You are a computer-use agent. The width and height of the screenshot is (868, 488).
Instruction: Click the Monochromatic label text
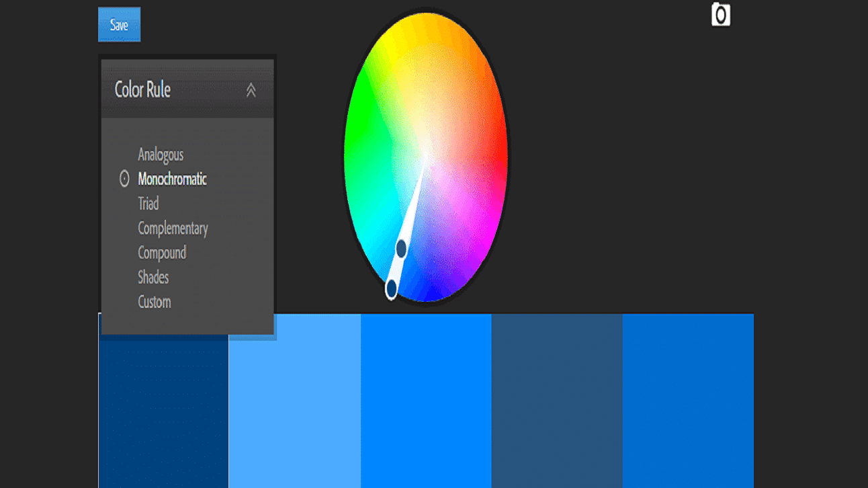tap(172, 179)
